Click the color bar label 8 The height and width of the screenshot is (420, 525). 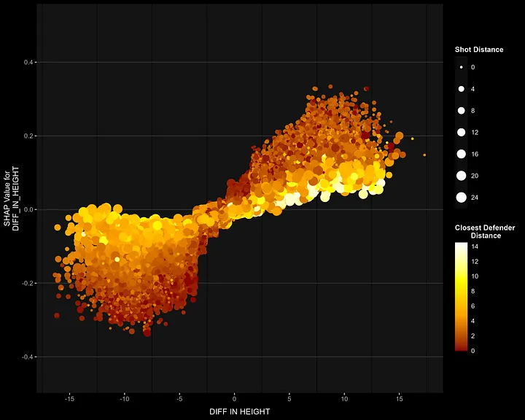point(473,291)
